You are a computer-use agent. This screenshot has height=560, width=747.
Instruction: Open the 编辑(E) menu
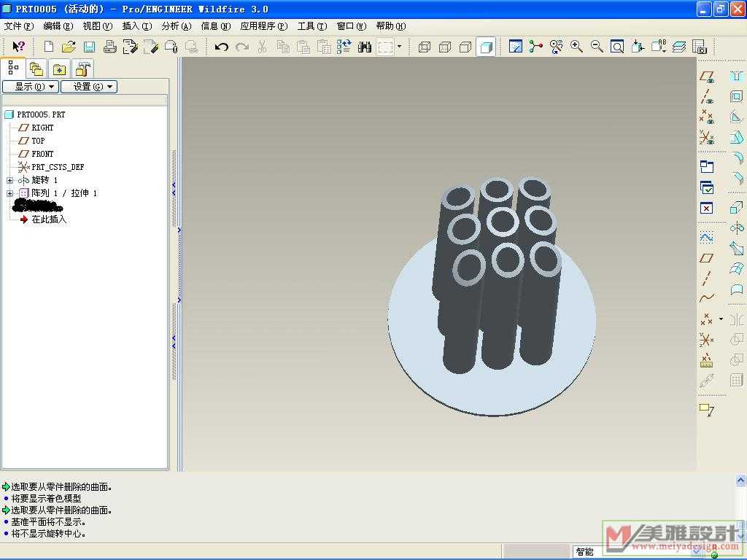tap(58, 26)
